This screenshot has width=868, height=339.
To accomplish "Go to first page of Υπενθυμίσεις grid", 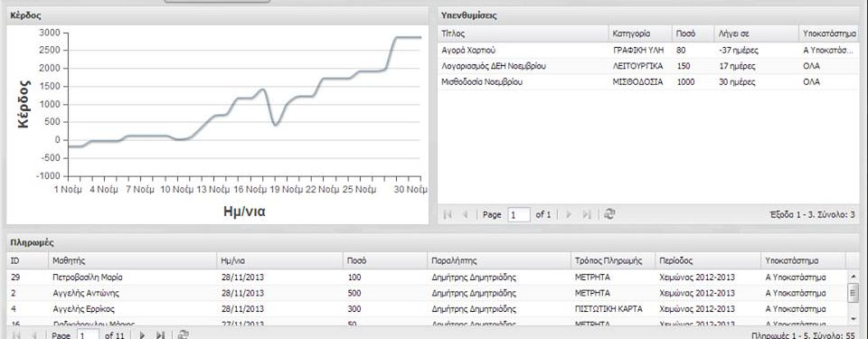I will coord(448,214).
